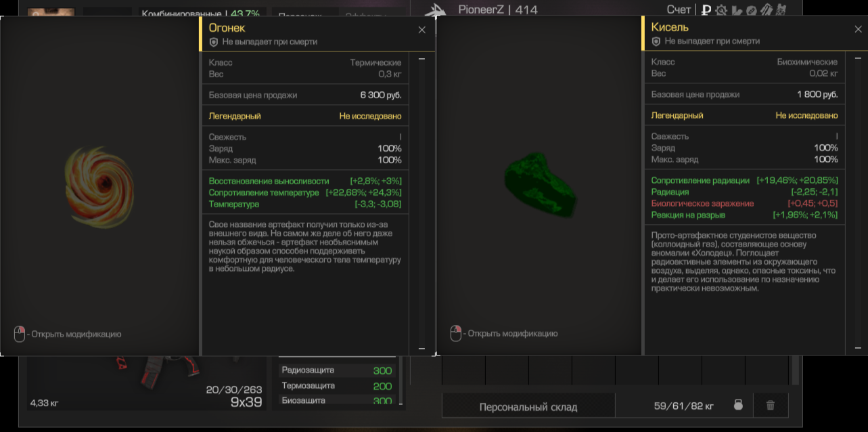Collapse top marker in Кисель scrollbar

(859, 58)
